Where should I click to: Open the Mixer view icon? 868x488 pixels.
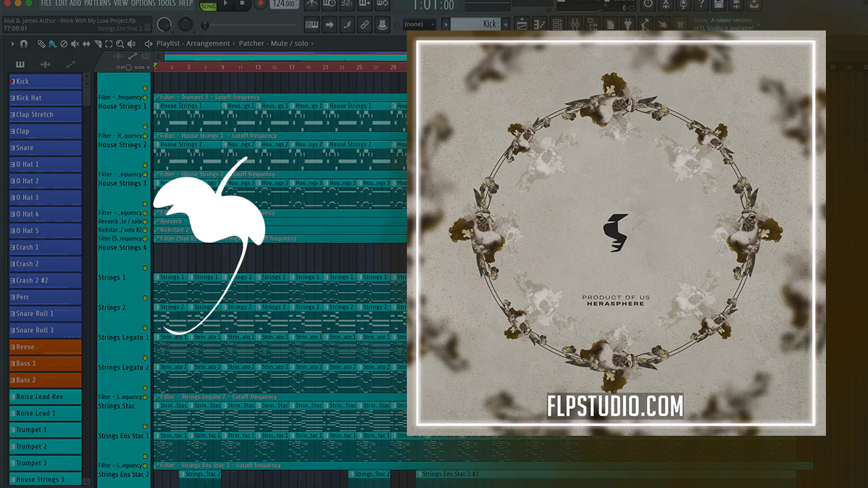574,24
